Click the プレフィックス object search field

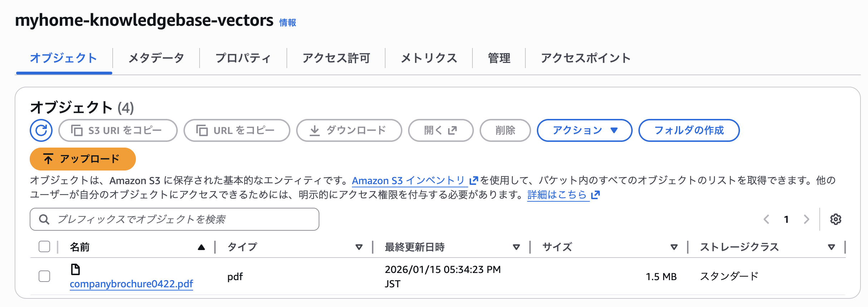[x=175, y=219]
